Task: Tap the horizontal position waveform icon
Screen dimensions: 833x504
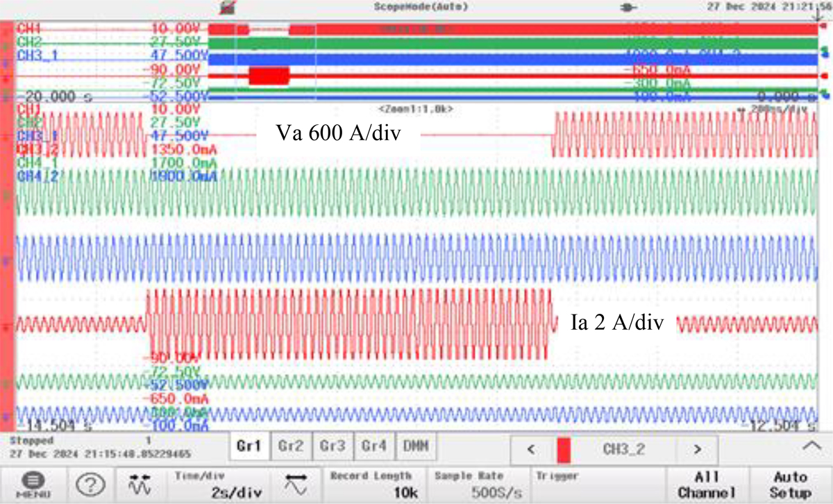Action: click(296, 484)
